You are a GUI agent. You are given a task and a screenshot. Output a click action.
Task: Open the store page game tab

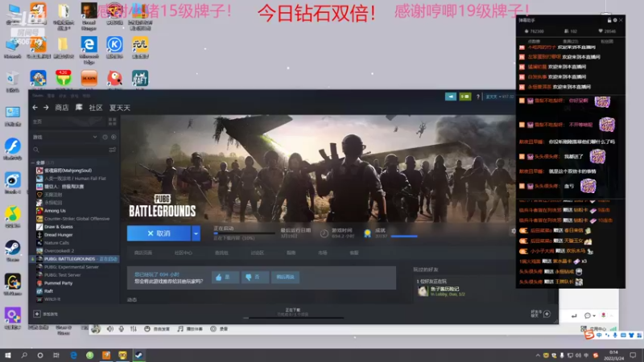click(x=143, y=253)
